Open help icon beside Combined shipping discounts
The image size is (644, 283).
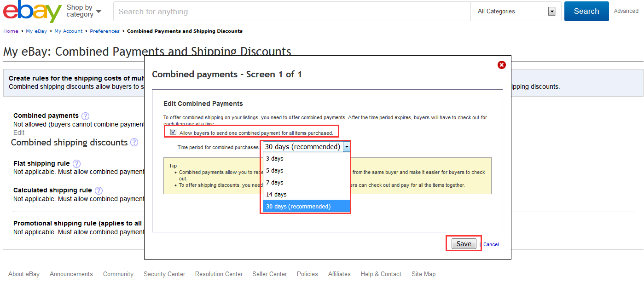click(134, 143)
